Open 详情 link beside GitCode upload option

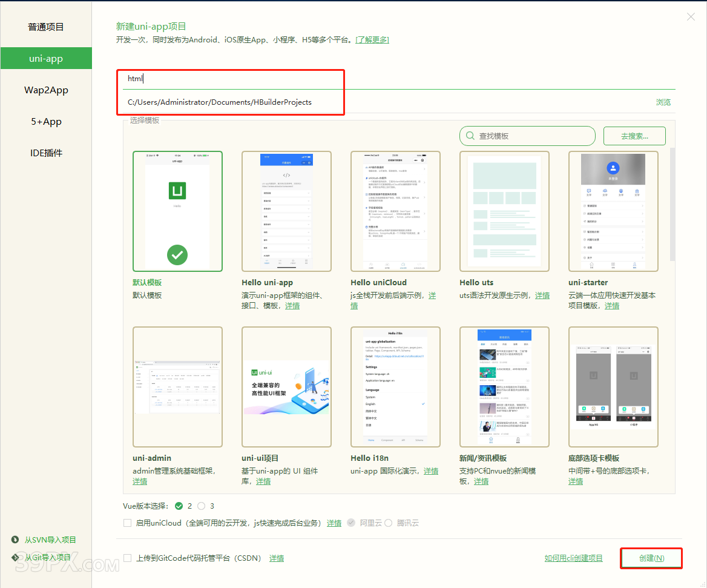(x=277, y=558)
